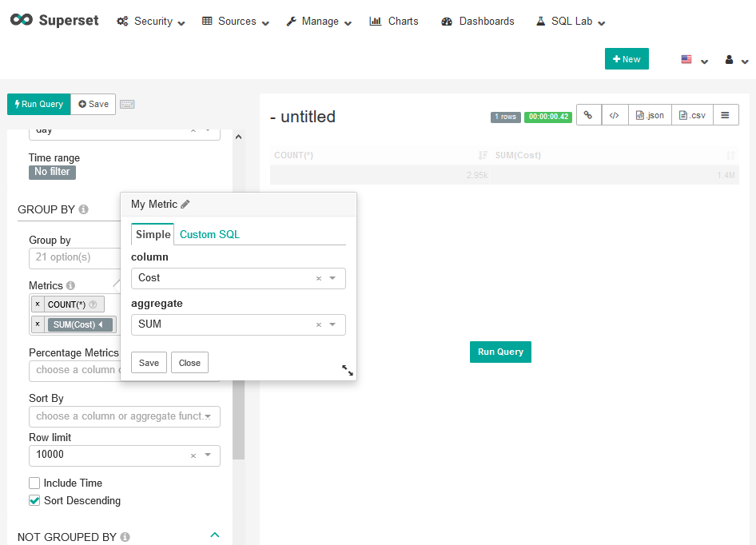Remove the COUNT(*) metric with x

click(x=38, y=304)
